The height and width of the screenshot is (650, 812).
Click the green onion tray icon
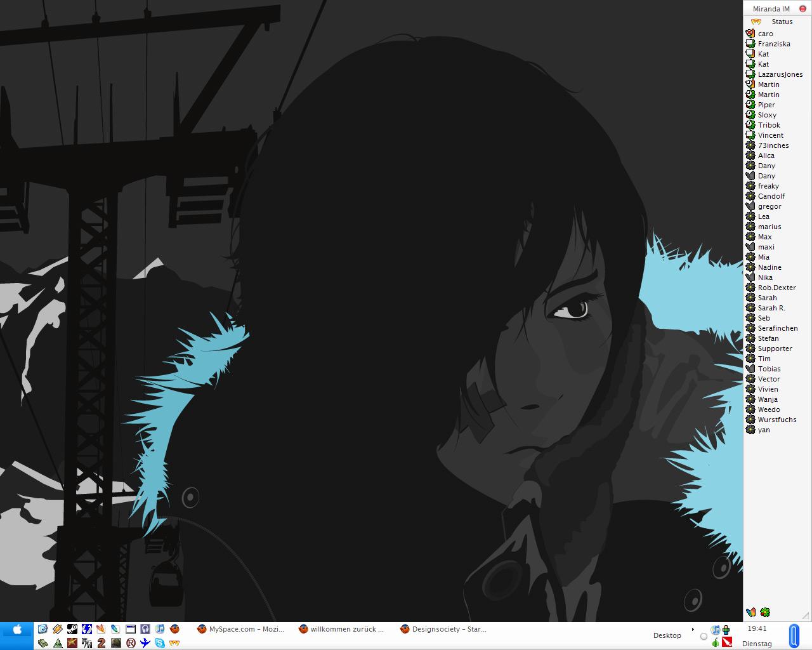716,642
